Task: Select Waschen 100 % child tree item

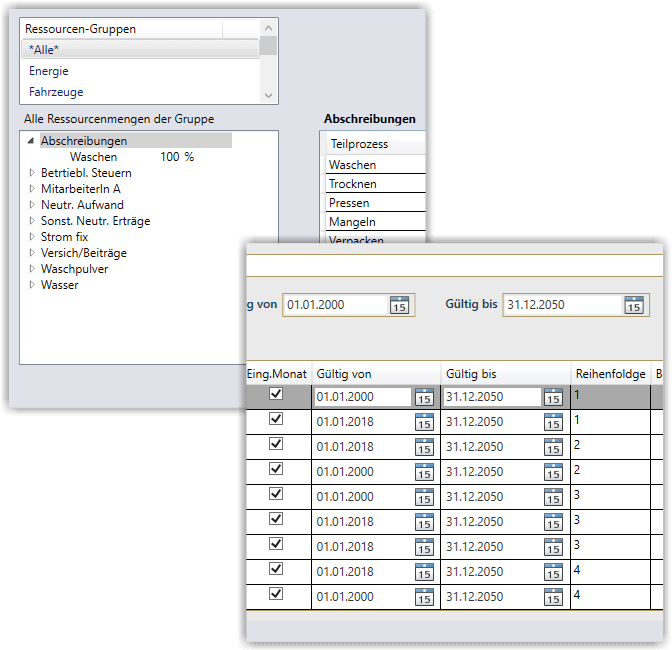Action: point(132,157)
